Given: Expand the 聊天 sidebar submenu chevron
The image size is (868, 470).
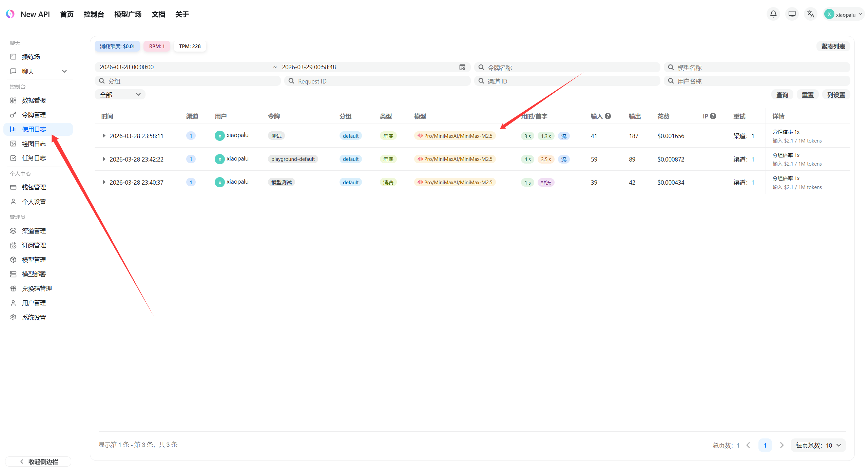Looking at the screenshot, I should (64, 71).
